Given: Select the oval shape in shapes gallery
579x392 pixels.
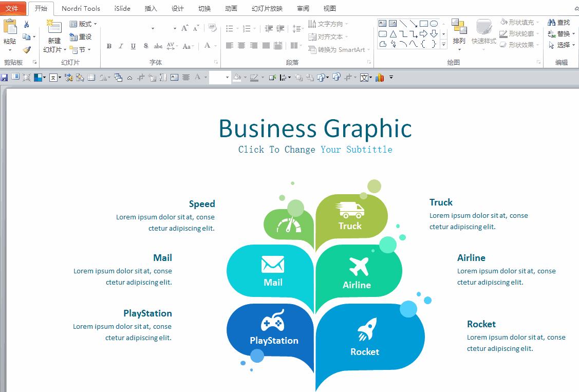Looking at the screenshot, I should tap(434, 24).
